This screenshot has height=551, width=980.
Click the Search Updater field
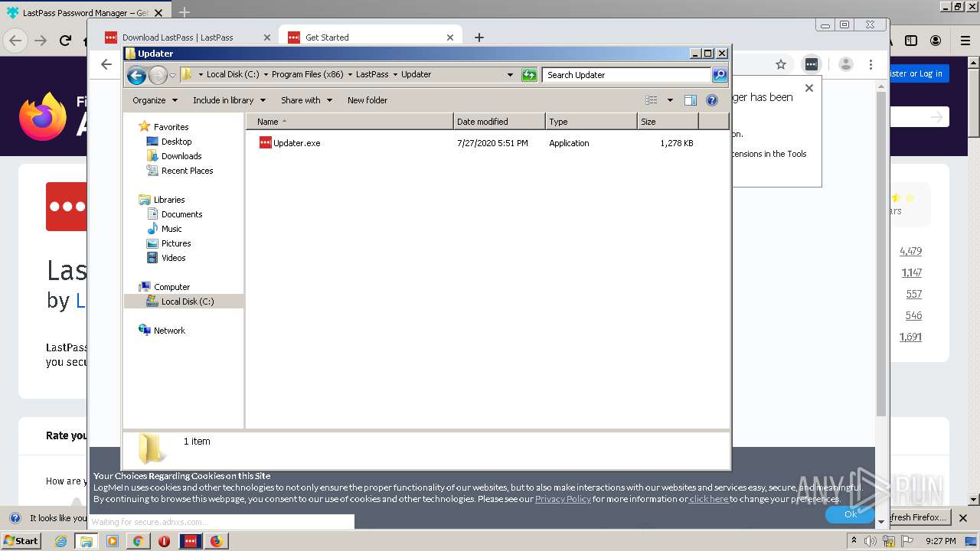627,75
